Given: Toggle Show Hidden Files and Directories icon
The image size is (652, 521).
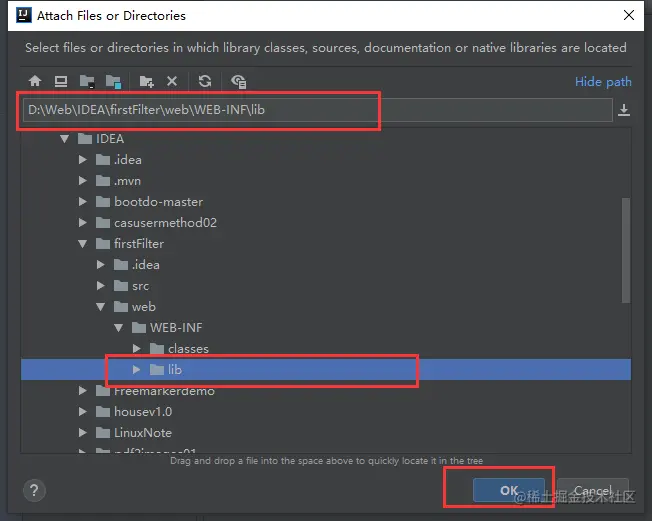Looking at the screenshot, I should pyautogui.click(x=239, y=81).
